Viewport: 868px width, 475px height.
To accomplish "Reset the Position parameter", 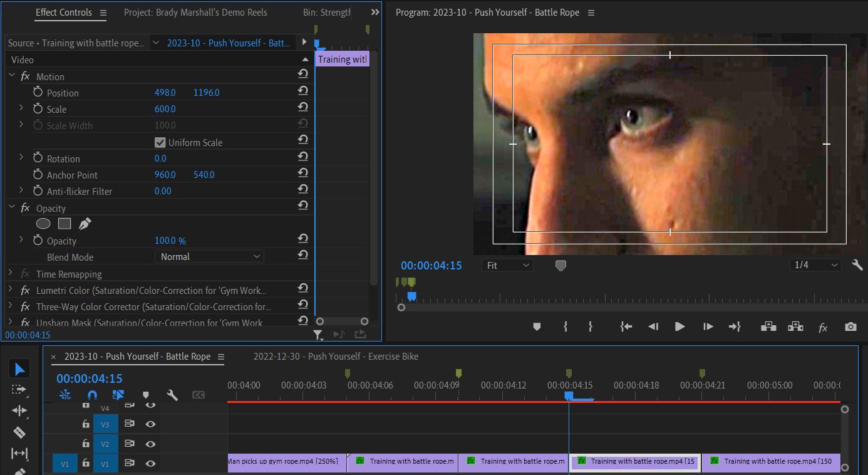I will 303,92.
